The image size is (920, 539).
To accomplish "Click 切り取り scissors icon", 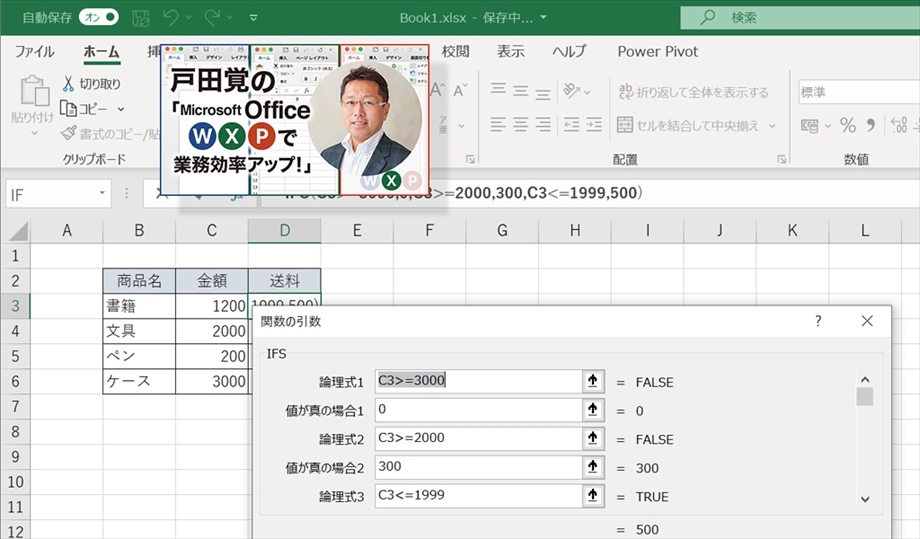I will (x=68, y=83).
